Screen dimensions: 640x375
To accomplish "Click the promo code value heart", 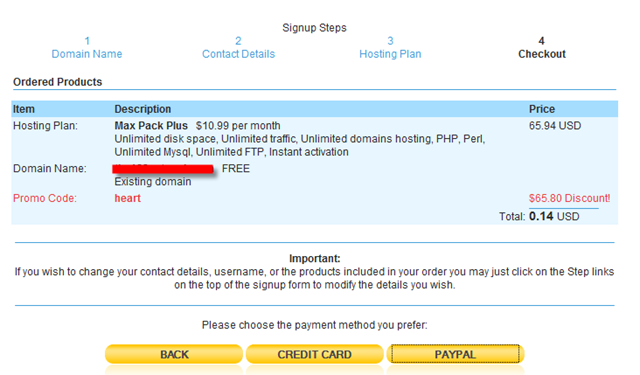I will click(127, 198).
